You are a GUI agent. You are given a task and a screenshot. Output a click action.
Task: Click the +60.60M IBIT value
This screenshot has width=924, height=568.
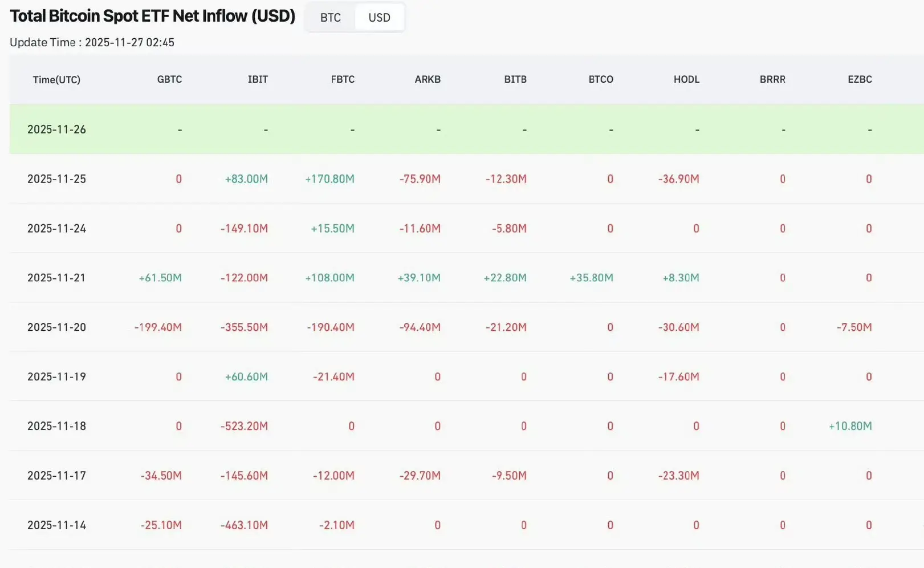[246, 377]
